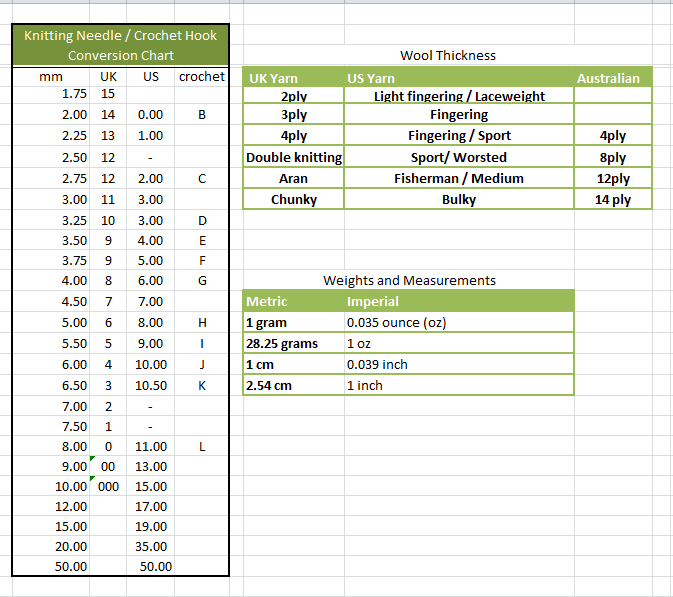Select the 'Light fingering / Laceweight' cell
The width and height of the screenshot is (673, 597).
[459, 95]
